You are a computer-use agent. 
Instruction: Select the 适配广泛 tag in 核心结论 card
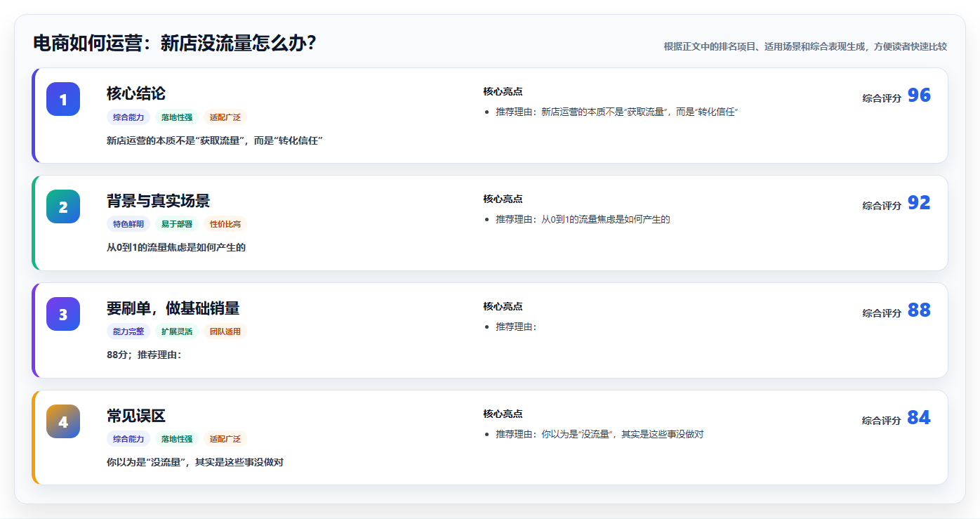(x=225, y=117)
